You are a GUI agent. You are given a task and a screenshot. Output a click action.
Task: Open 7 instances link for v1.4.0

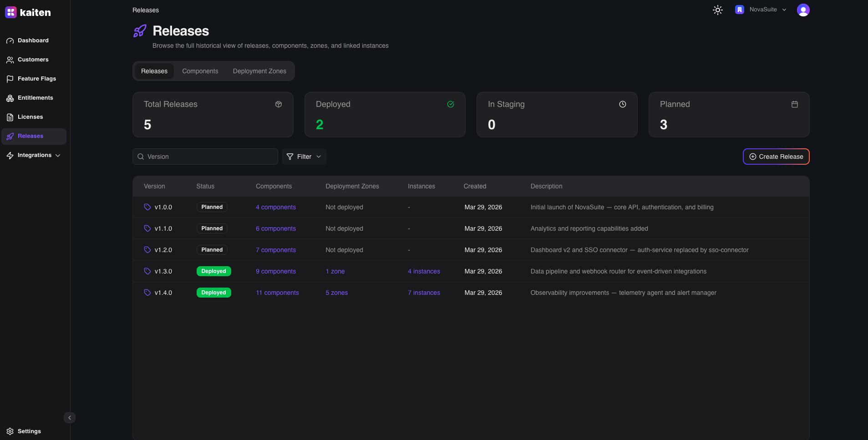coord(424,293)
